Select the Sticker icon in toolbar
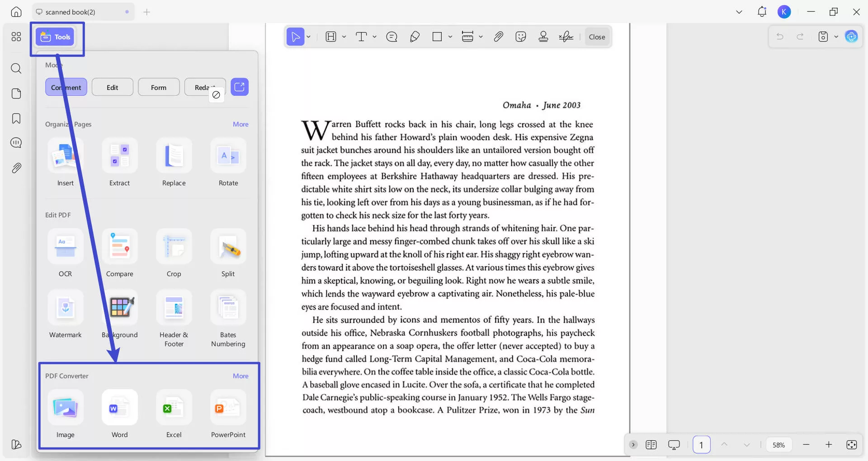 (521, 37)
